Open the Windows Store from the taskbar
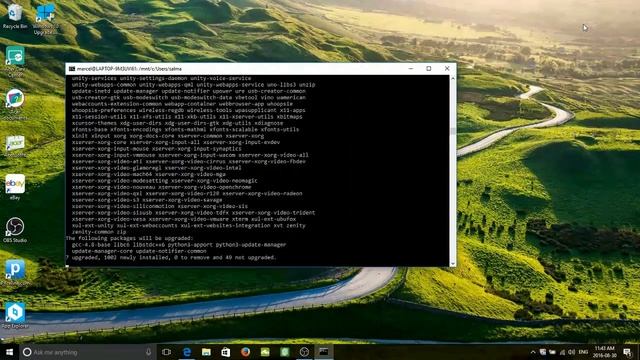Image resolution: width=640 pixels, height=360 pixels. click(x=226, y=352)
